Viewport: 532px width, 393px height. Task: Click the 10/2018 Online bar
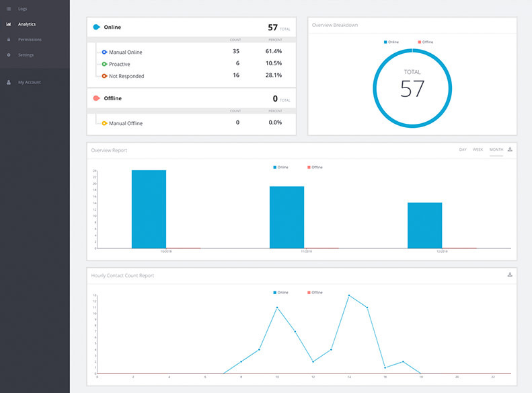pyautogui.click(x=149, y=209)
